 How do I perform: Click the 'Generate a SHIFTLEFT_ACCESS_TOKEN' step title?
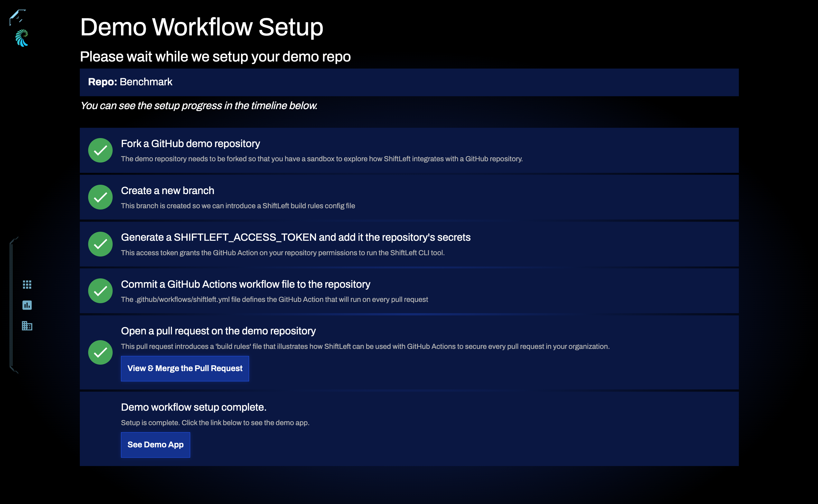click(295, 237)
